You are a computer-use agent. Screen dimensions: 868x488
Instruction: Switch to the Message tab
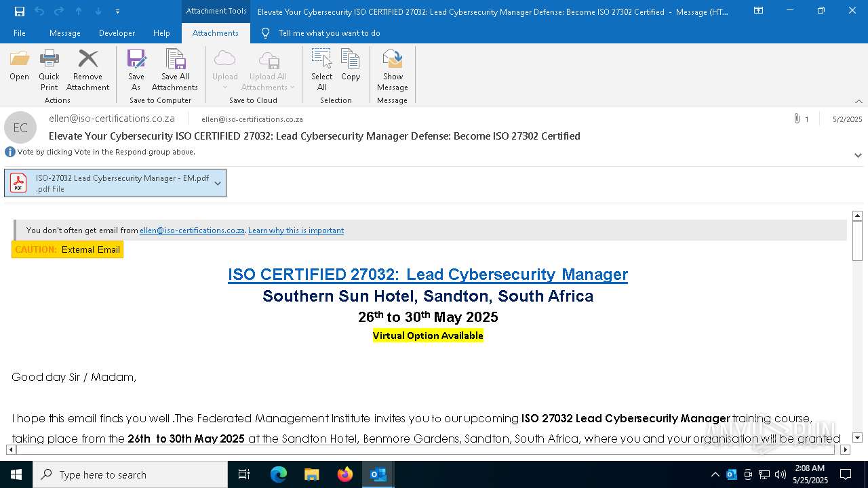tap(65, 33)
